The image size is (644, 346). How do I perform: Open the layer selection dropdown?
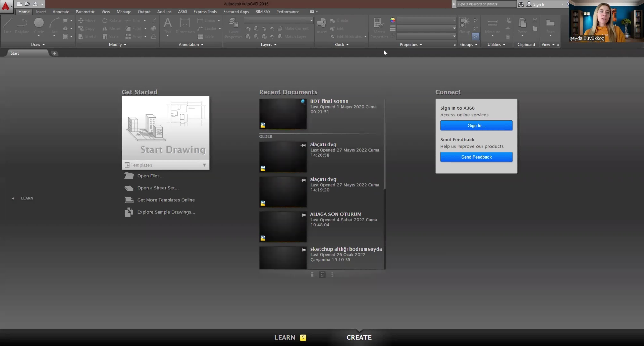[279, 20]
